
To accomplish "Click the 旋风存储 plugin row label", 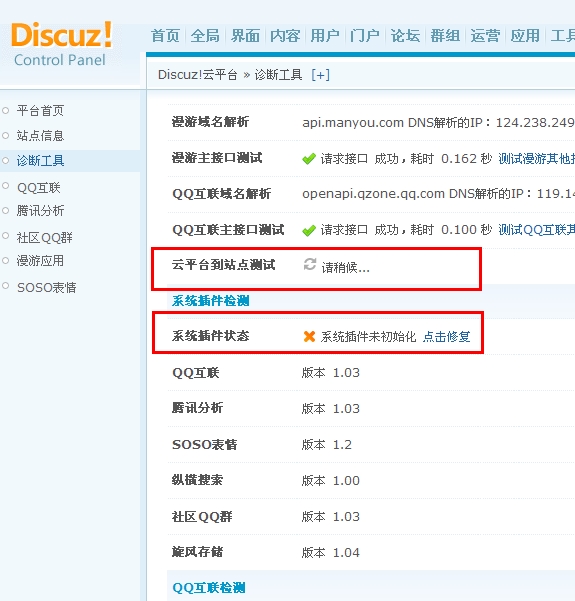I will tap(197, 552).
